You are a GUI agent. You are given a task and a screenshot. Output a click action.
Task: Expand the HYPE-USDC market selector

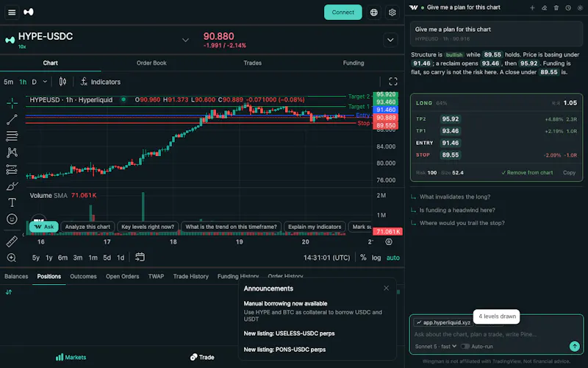click(x=185, y=40)
